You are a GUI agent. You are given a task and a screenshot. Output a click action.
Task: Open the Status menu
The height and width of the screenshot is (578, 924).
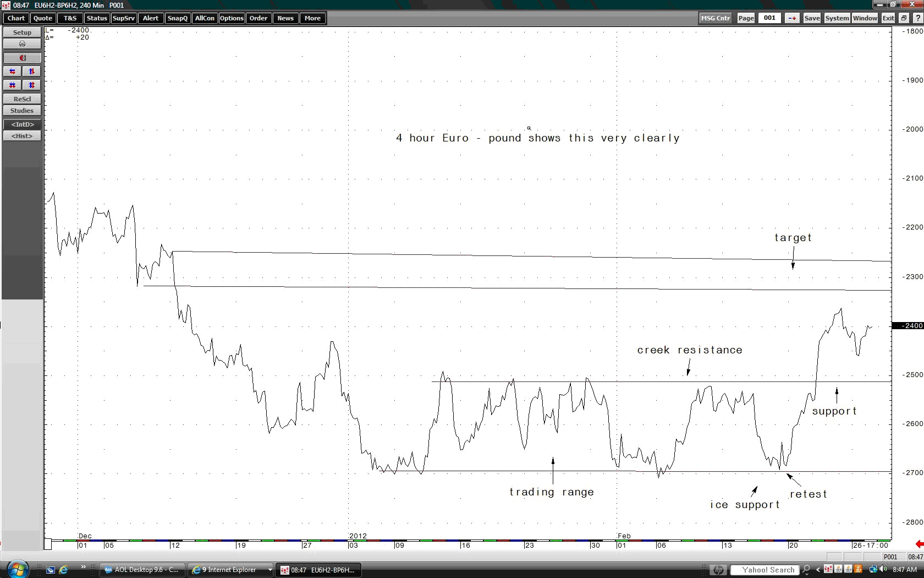coord(97,18)
